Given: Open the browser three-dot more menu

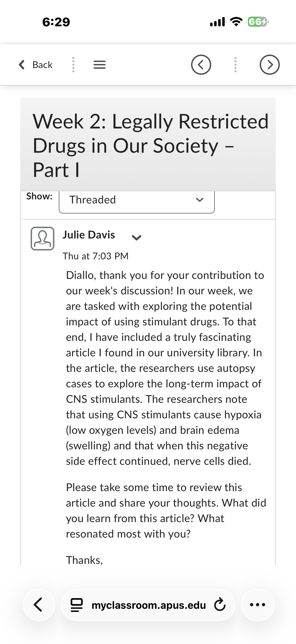Looking at the screenshot, I should coord(258,605).
